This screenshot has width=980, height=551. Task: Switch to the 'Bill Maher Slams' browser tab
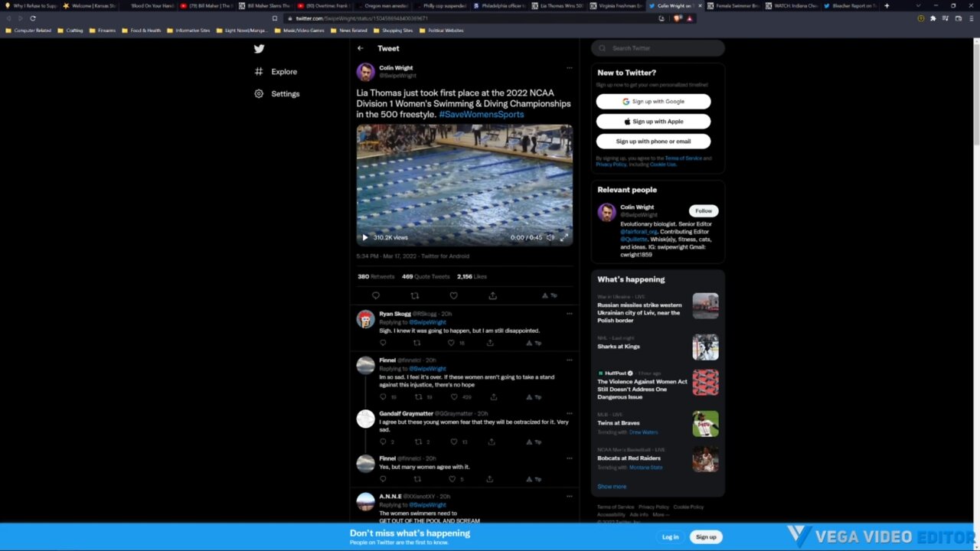tap(264, 5)
